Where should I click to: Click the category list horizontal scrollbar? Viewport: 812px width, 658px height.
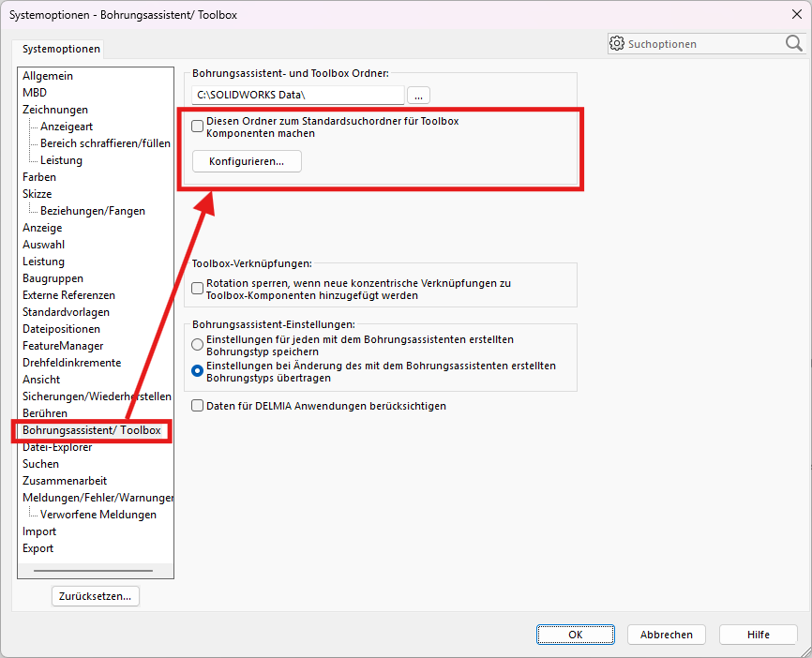coord(92,571)
